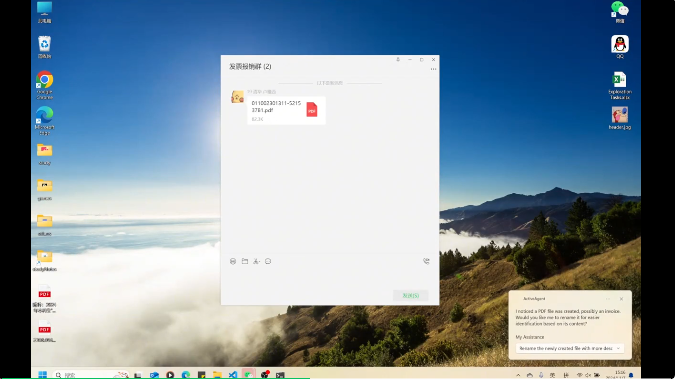
Task: Open QQ desktop shortcut
Action: tap(619, 46)
